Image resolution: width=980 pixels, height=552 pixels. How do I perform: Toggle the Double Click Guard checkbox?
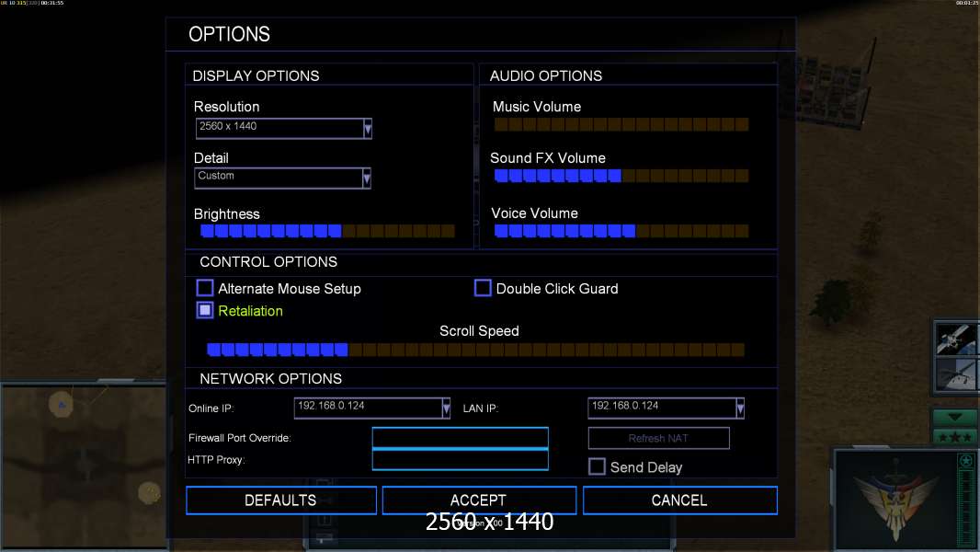coord(483,288)
